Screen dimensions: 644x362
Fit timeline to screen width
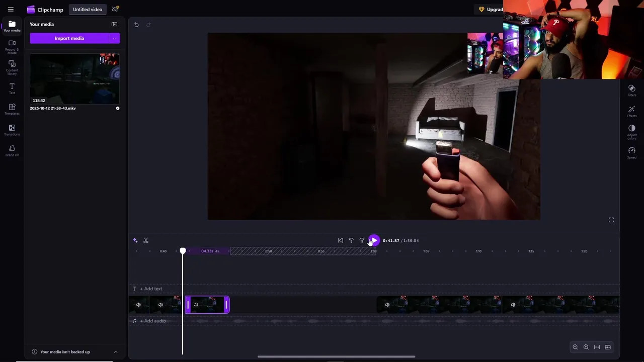coord(597,347)
